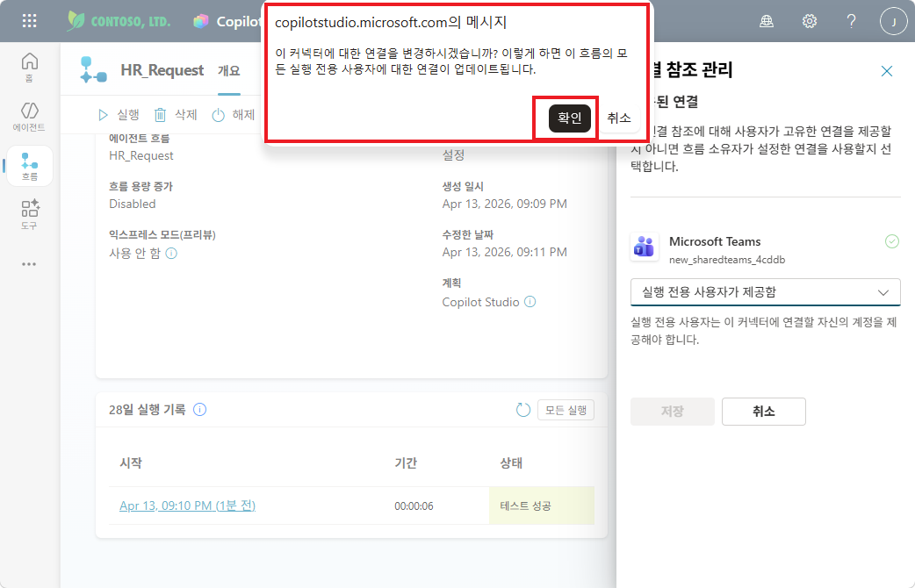Click the disabled 저장 button
Screen dimensions: 915x588
[673, 412]
